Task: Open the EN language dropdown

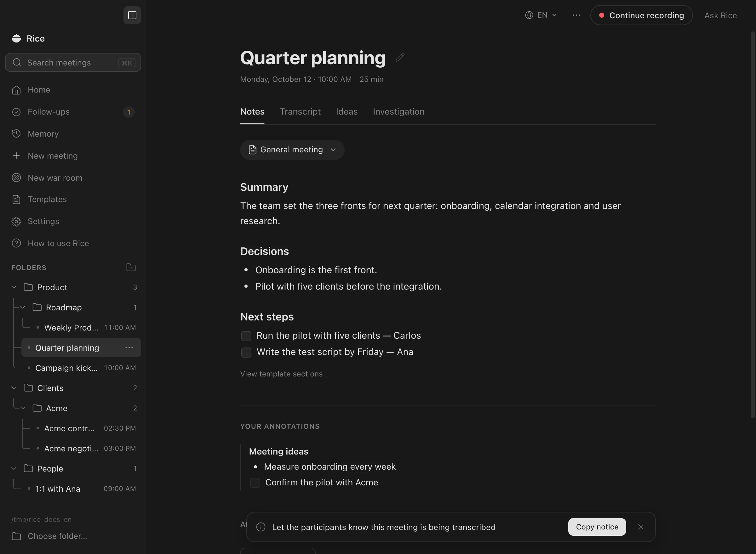Action: (x=541, y=15)
